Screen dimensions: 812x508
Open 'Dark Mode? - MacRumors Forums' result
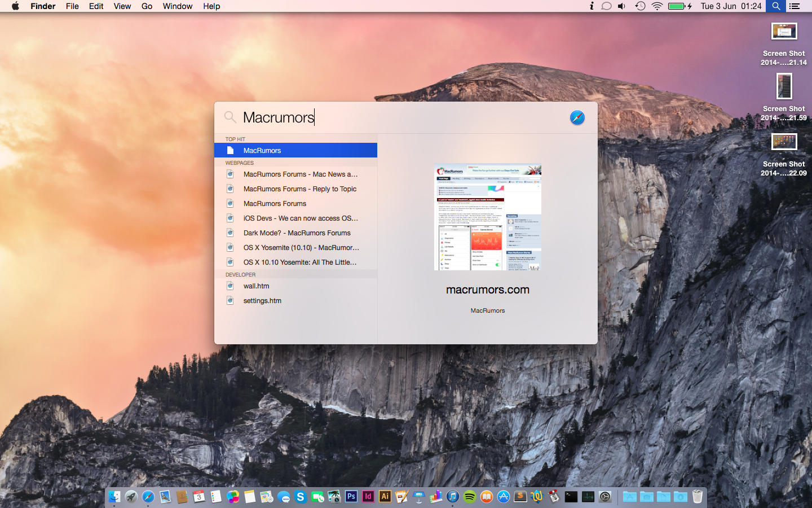(x=295, y=233)
